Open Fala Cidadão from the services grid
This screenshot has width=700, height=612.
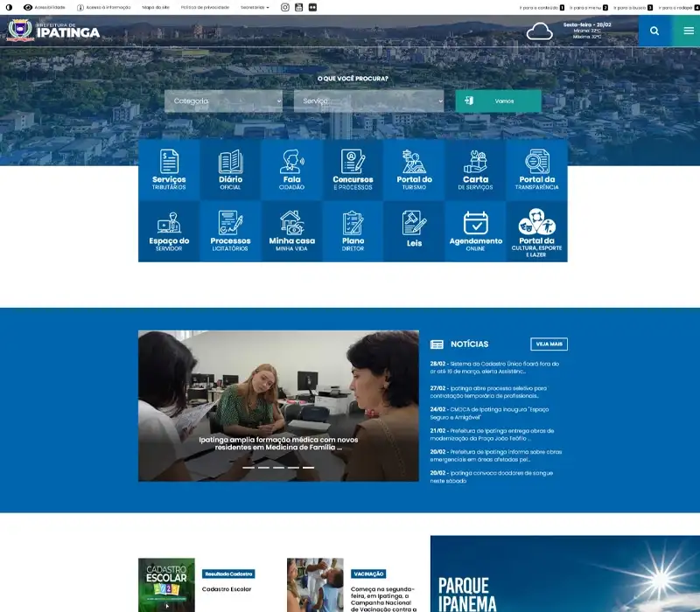click(x=290, y=167)
